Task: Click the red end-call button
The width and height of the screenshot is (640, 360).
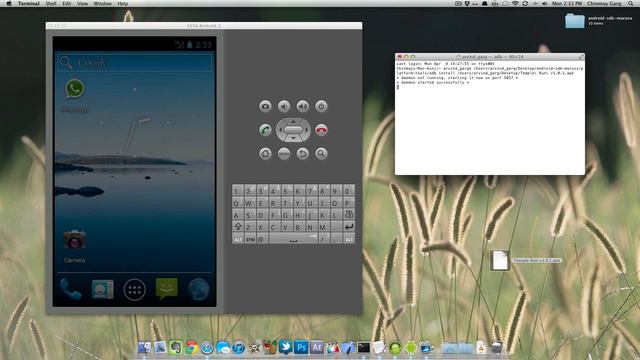Action: pyautogui.click(x=321, y=130)
